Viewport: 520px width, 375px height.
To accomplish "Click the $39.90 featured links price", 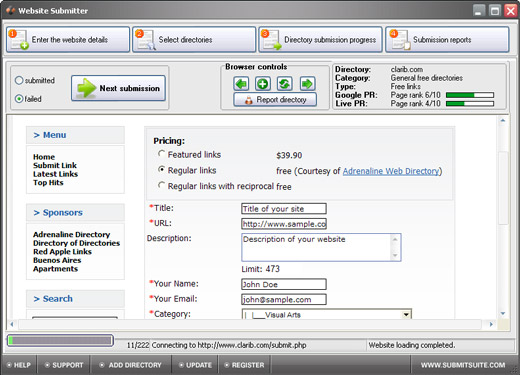I will [x=289, y=155].
